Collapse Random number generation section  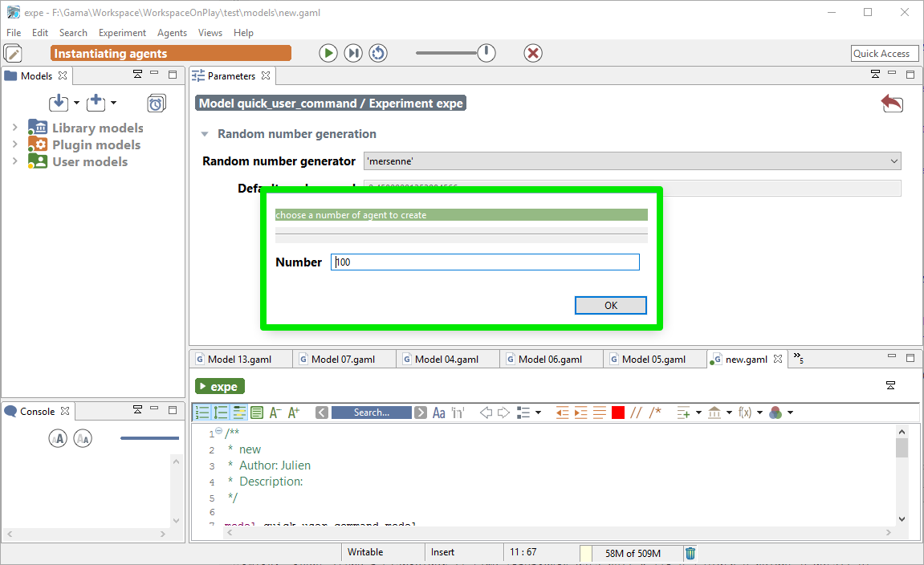205,134
